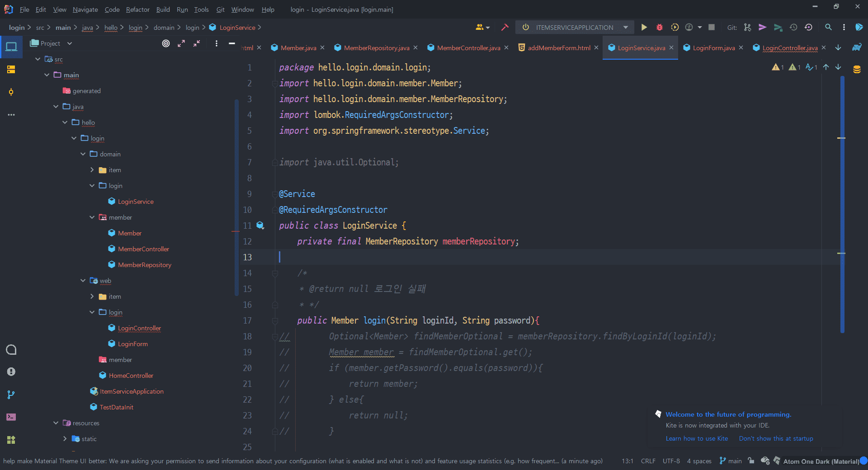Select opened file target icon in Project panel
This screenshot has height=470, width=868.
click(x=166, y=43)
